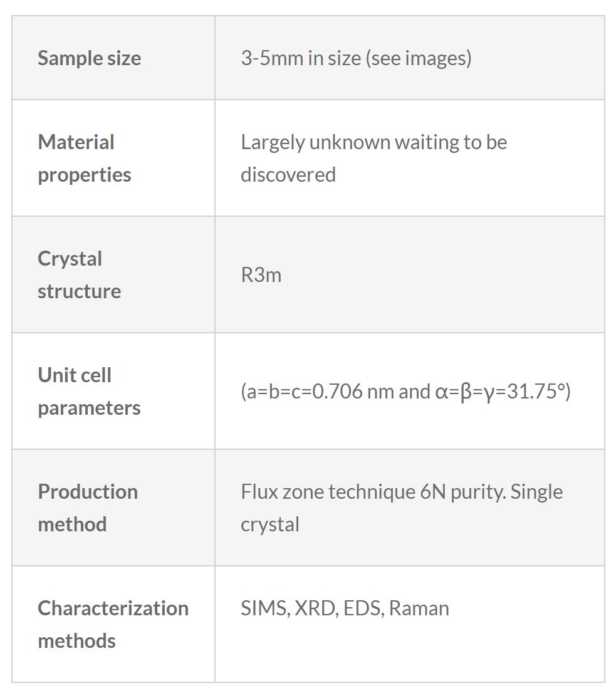Select the "Production method" row header
The width and height of the screenshot is (616, 693).
[x=88, y=508]
